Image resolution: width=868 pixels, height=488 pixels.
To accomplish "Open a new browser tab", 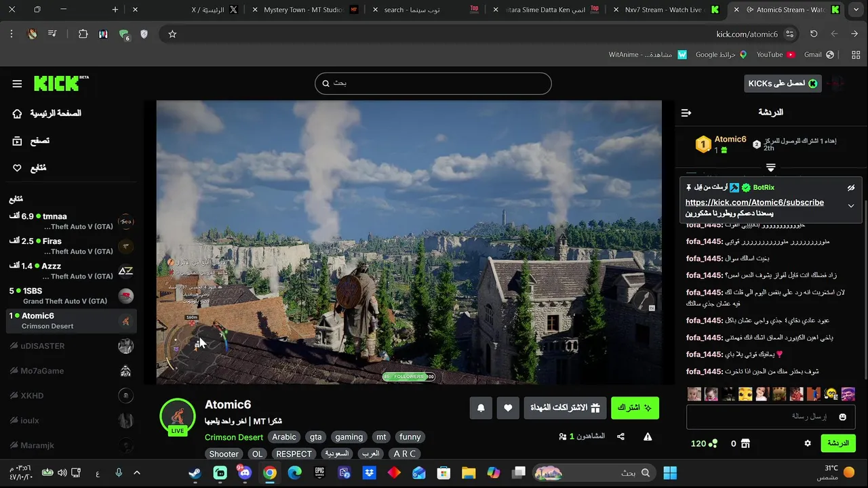I will pos(115,9).
